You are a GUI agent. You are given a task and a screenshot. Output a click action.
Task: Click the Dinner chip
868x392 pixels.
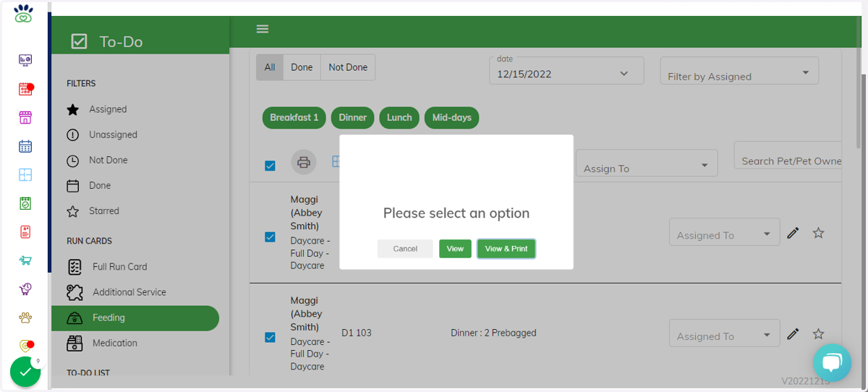coord(353,118)
